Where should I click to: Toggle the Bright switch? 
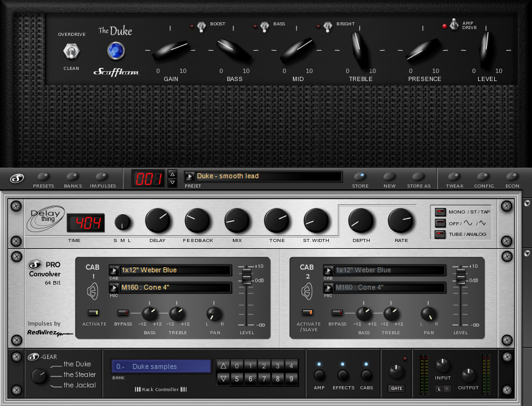point(328,27)
